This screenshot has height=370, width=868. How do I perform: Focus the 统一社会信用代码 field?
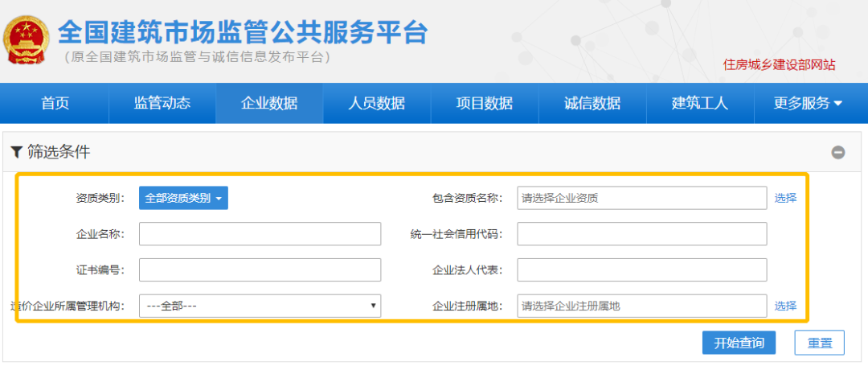point(642,234)
